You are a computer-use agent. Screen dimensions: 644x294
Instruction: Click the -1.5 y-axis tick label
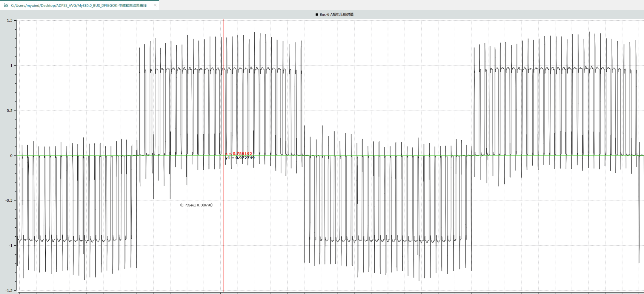(x=9, y=290)
